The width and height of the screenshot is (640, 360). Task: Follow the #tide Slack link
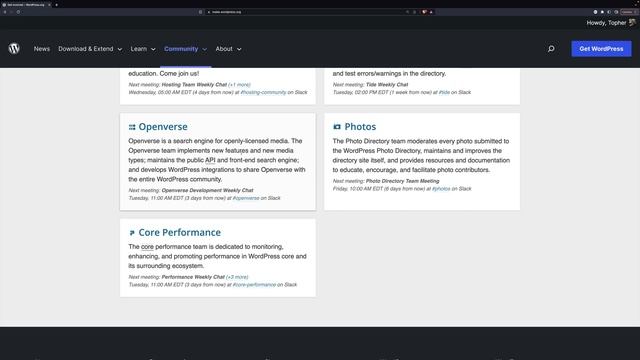click(444, 92)
